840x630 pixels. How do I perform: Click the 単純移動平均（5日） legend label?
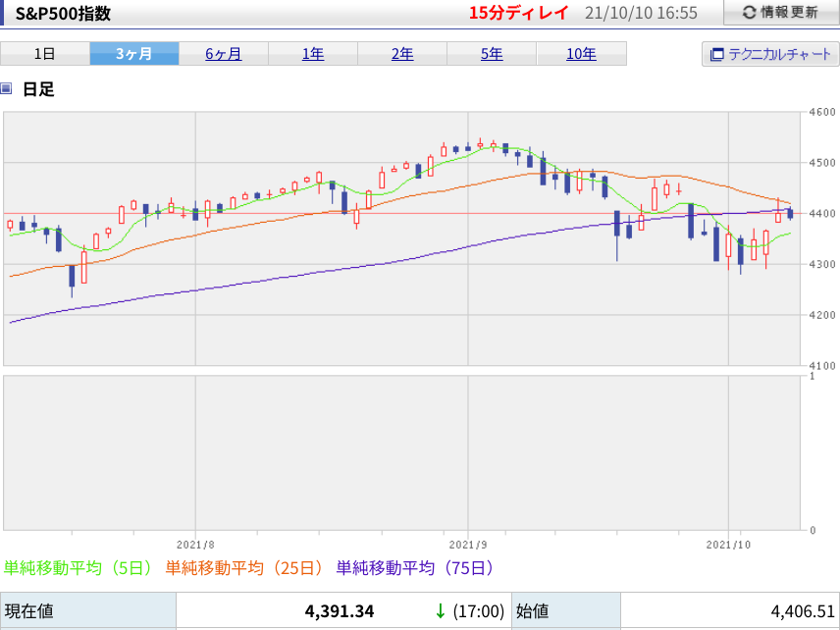(79, 568)
